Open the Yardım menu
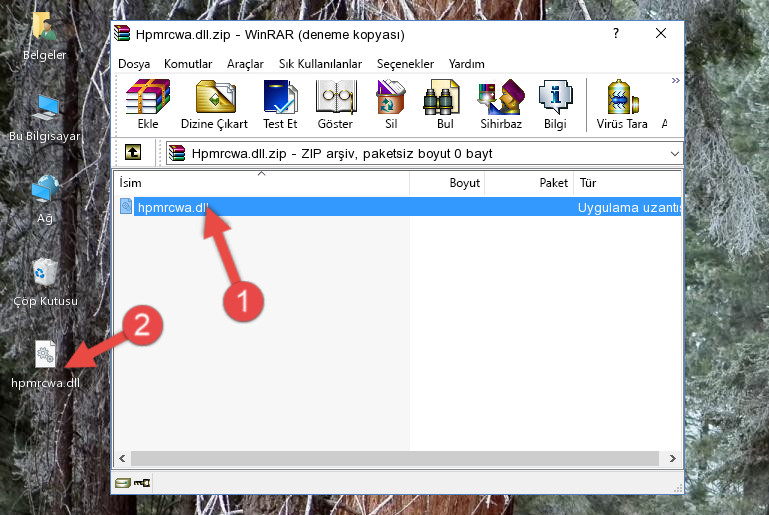This screenshot has height=515, width=769. [466, 64]
